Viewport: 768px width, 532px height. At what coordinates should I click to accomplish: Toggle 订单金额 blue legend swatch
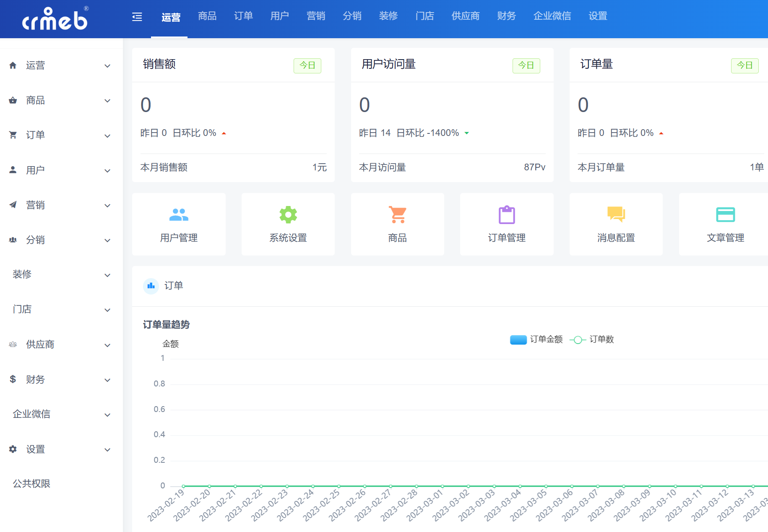[x=518, y=340]
